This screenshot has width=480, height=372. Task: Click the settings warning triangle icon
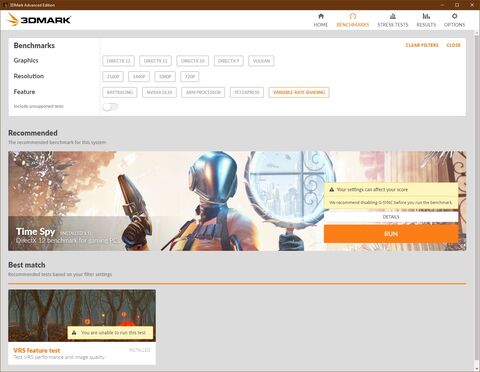point(332,189)
